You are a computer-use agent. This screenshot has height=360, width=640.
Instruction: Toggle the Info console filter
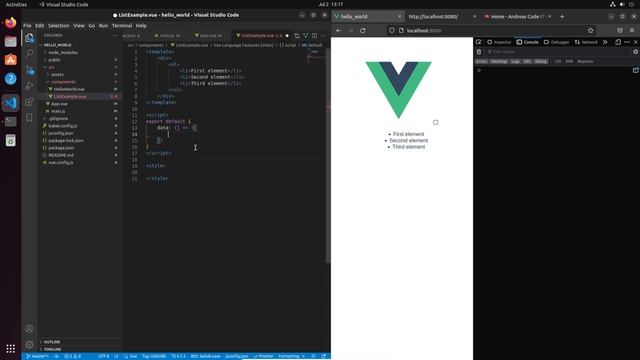(527, 61)
